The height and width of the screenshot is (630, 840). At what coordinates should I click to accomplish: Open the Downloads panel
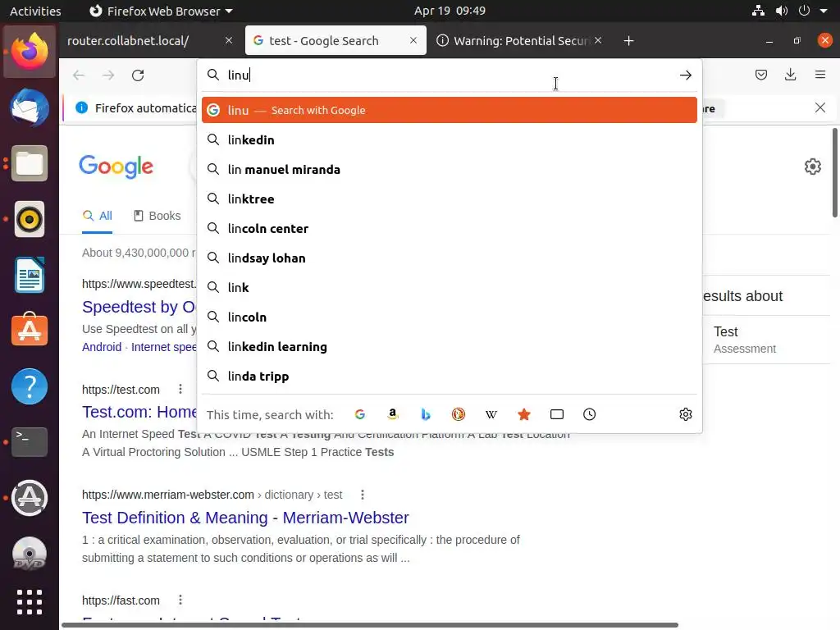[790, 75]
